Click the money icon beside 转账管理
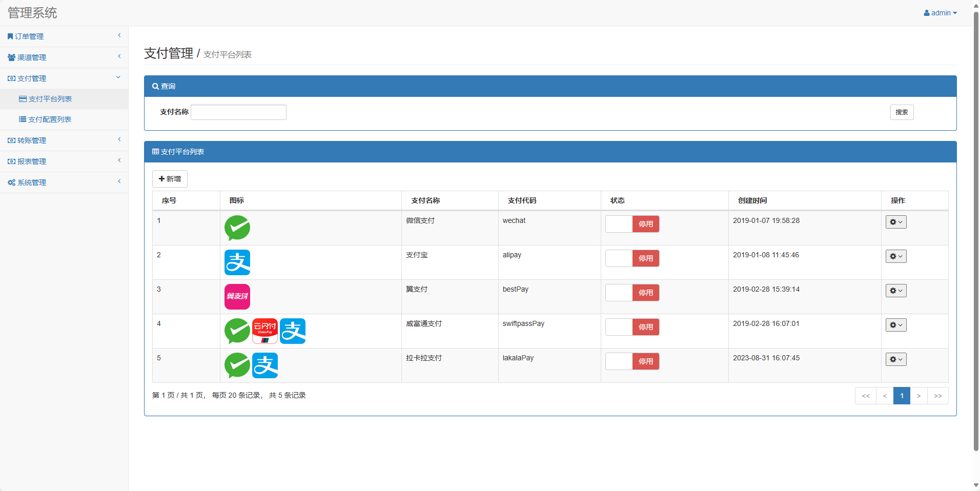Viewport: 980px width, 491px height. pyautogui.click(x=11, y=140)
